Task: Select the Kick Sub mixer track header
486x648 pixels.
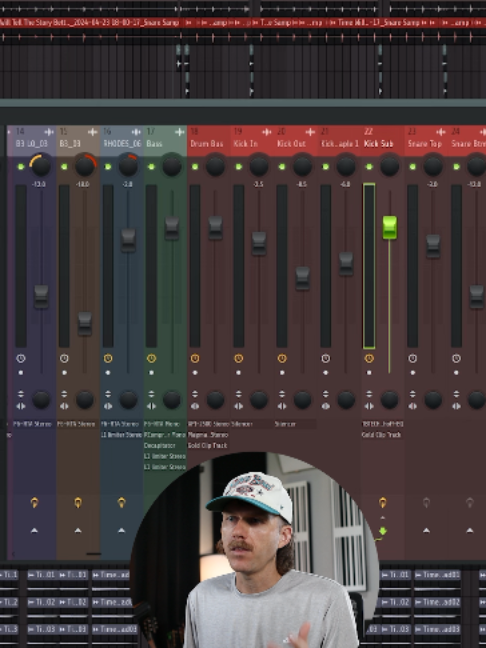Action: coord(383,141)
